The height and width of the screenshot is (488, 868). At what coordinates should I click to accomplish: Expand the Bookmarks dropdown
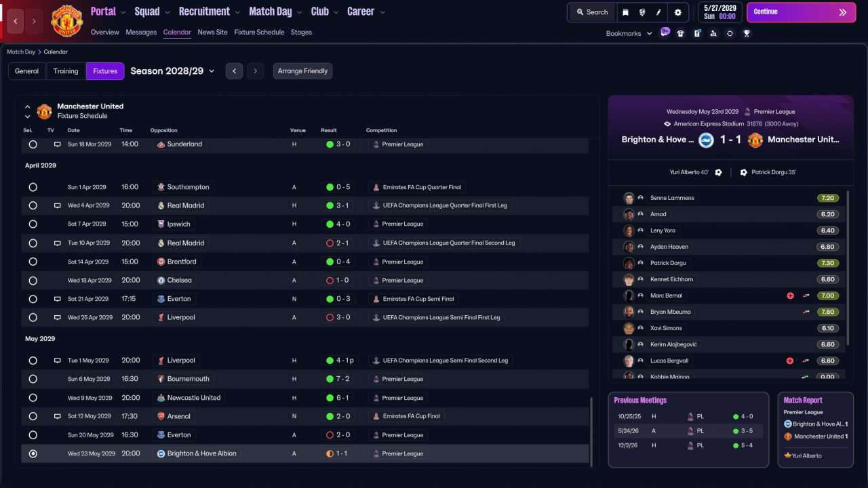tap(629, 33)
